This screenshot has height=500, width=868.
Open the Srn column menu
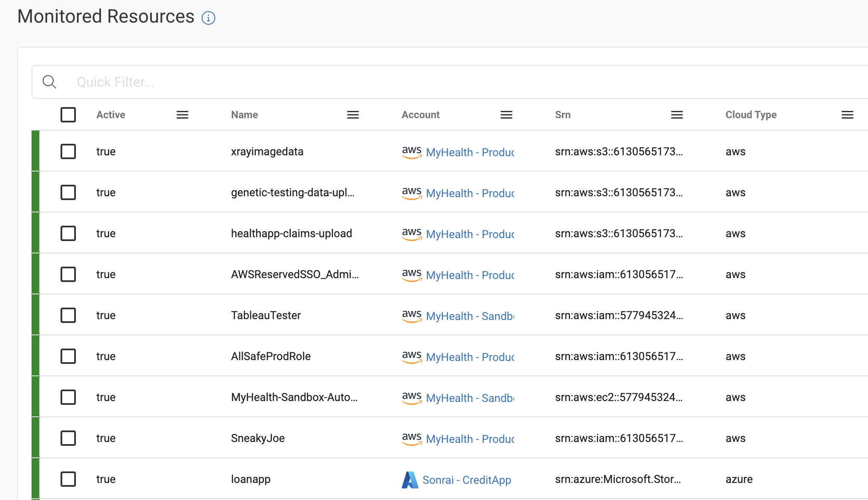click(677, 115)
